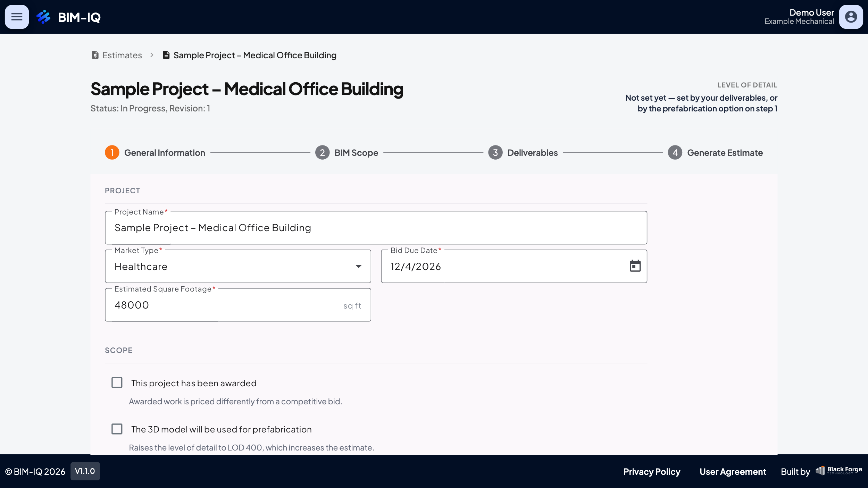Click the BIM-IQ brand name
This screenshot has height=488, width=868.
tap(79, 17)
